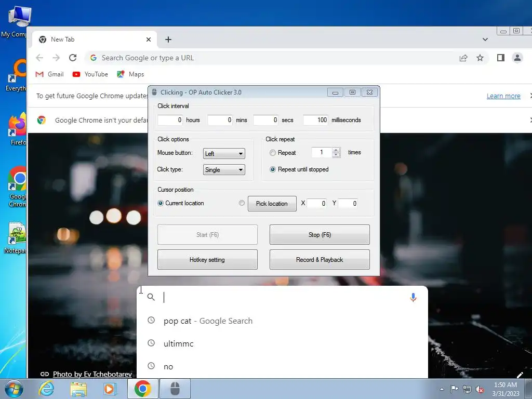Click the Chrome logo in the default browser bar
Viewport: 532px width, 399px height.
pyautogui.click(x=42, y=120)
